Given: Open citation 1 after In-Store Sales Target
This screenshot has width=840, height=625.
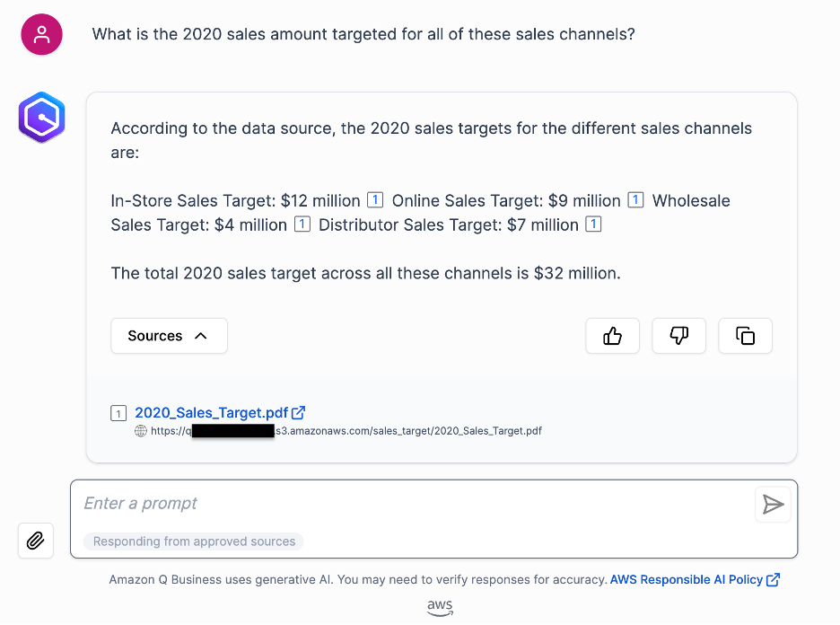Looking at the screenshot, I should coord(375,200).
